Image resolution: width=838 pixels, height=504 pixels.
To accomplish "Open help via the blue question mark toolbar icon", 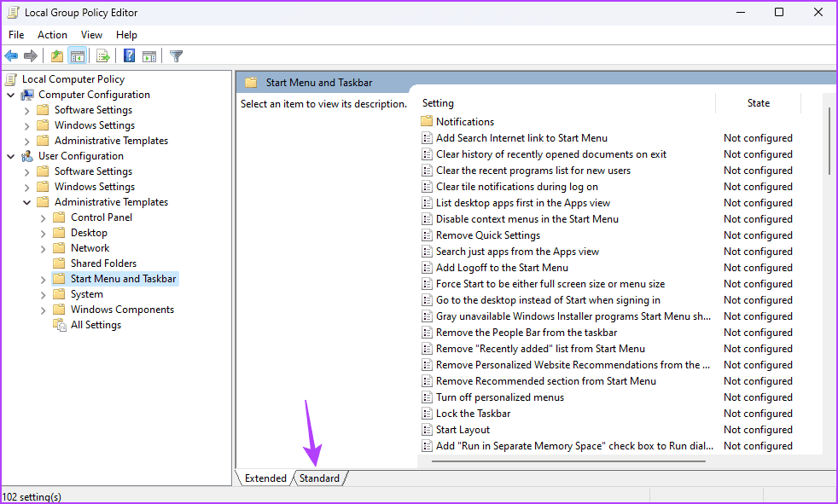I will (130, 55).
